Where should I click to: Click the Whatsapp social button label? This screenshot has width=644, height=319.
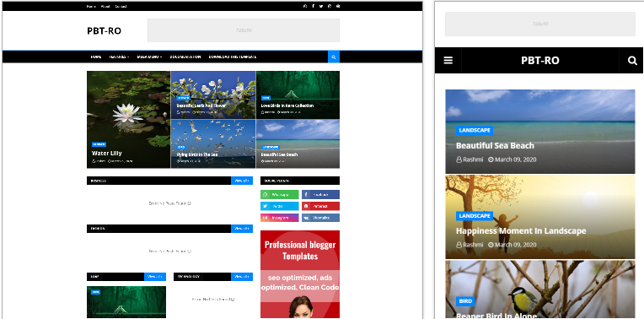(280, 194)
